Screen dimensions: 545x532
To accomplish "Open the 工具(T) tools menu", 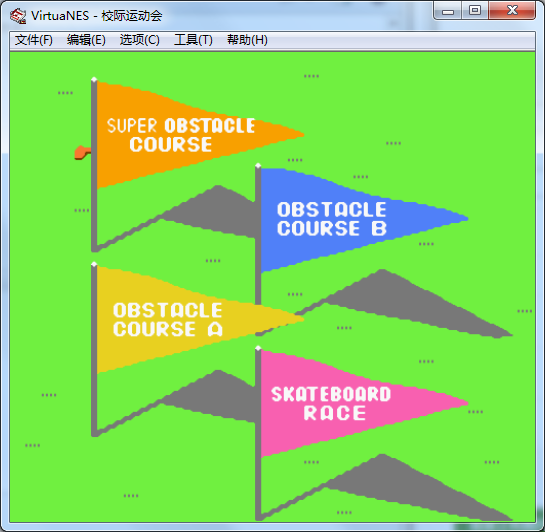I will tap(193, 40).
